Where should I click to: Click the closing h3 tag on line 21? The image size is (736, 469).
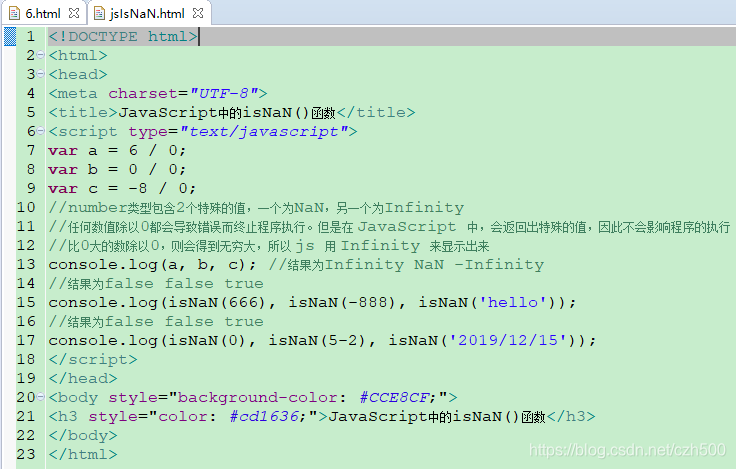point(571,416)
